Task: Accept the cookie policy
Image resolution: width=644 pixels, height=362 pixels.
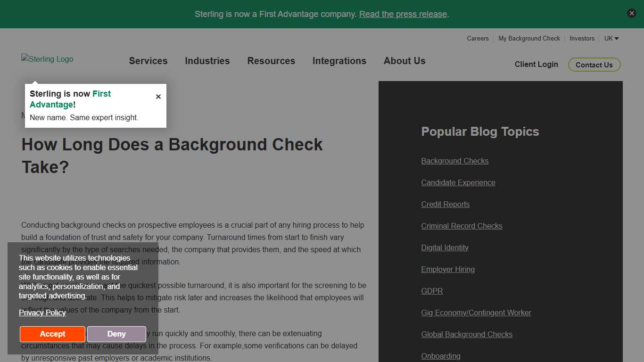Action: (x=52, y=334)
